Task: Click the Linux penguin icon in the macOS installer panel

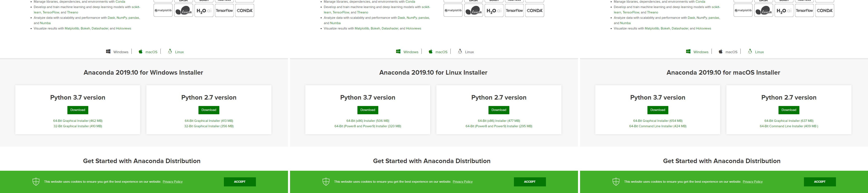Action: pyautogui.click(x=750, y=51)
